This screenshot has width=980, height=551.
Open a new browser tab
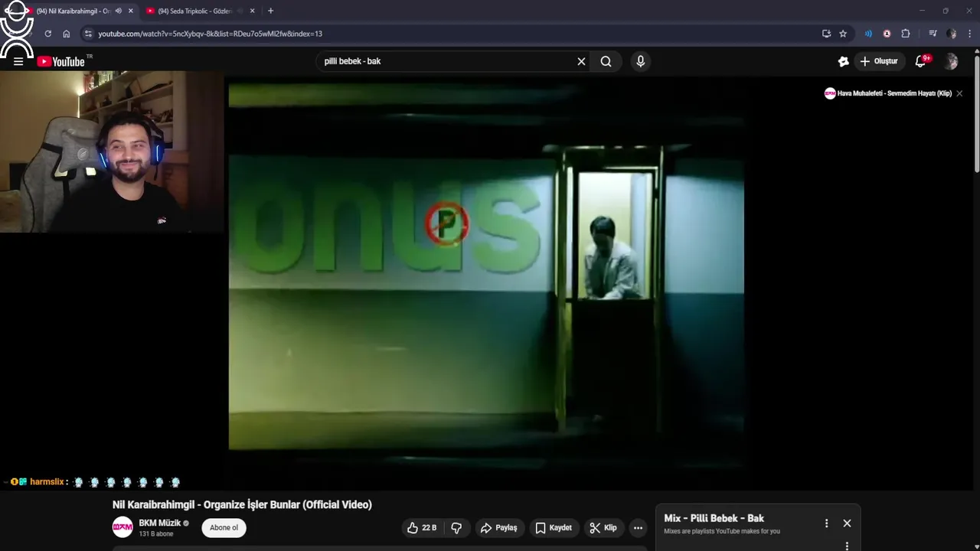point(270,11)
